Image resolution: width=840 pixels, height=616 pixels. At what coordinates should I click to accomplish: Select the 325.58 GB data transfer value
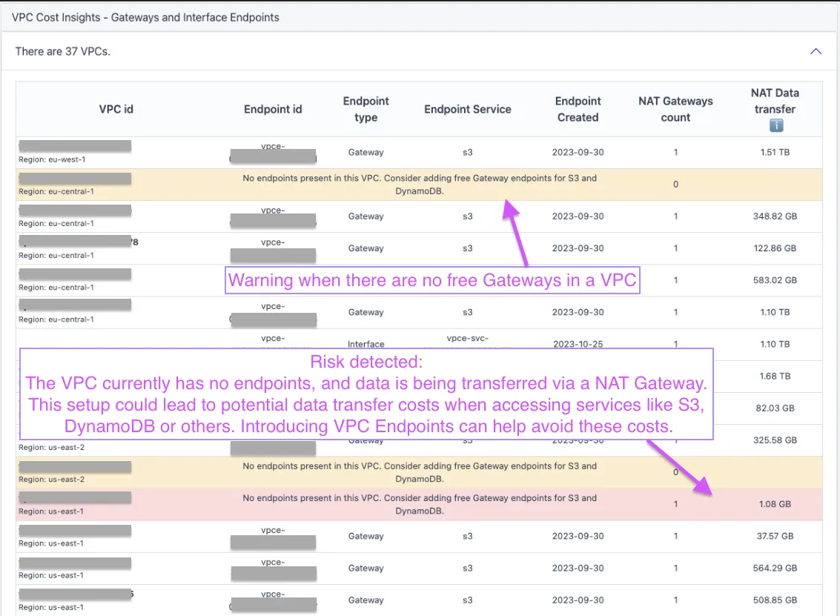tap(775, 440)
